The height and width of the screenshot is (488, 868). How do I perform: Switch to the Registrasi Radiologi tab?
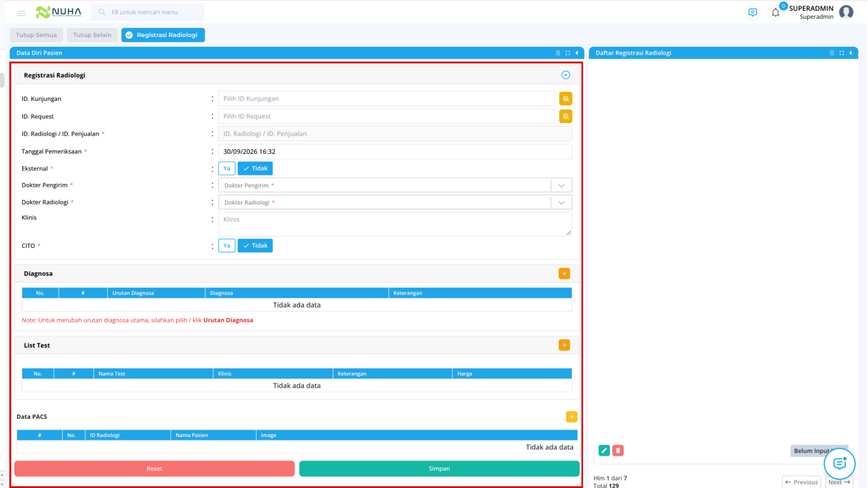(x=163, y=35)
